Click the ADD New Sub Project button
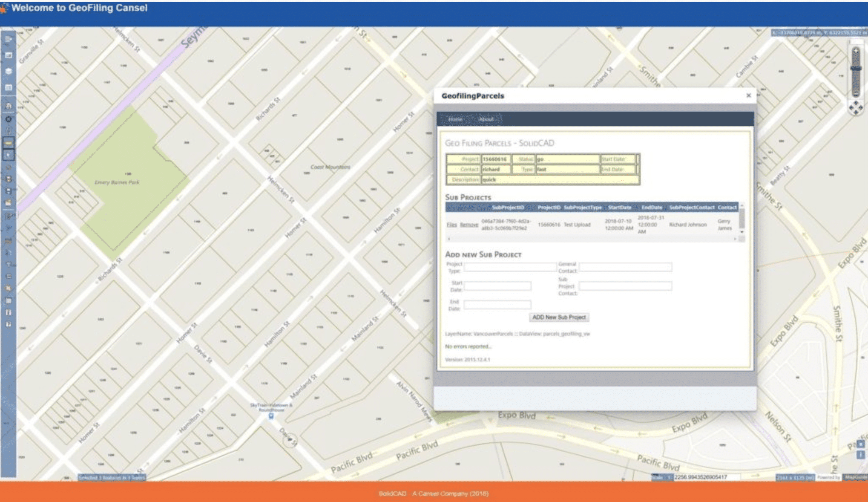The height and width of the screenshot is (502, 868). 559,317
